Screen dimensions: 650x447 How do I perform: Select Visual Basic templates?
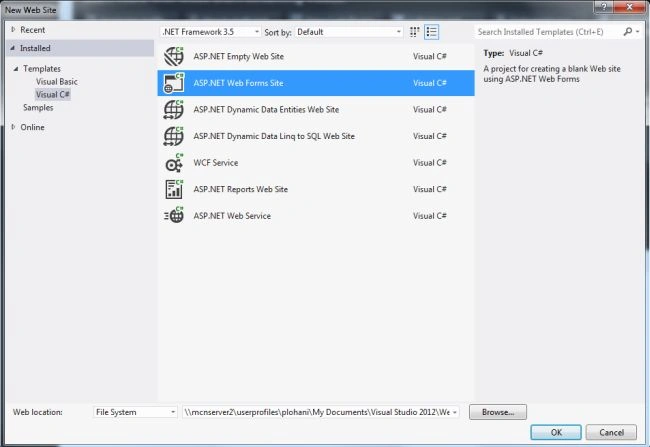click(56, 82)
